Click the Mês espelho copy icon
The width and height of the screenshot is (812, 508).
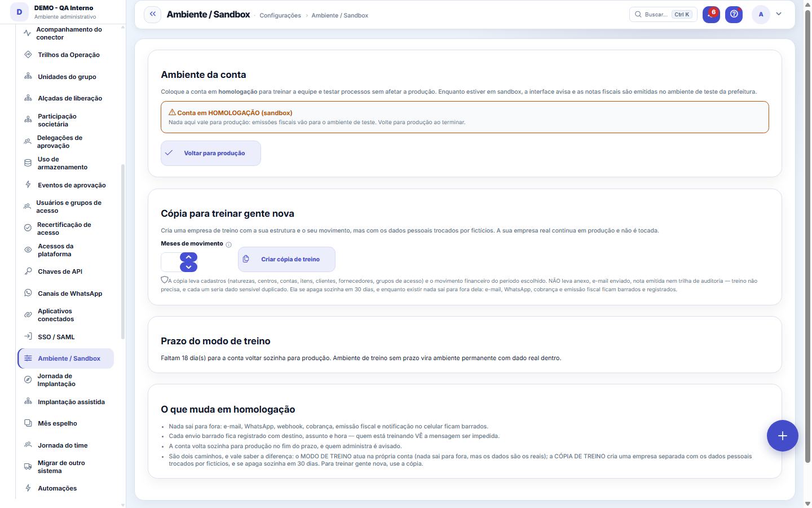[x=28, y=423]
